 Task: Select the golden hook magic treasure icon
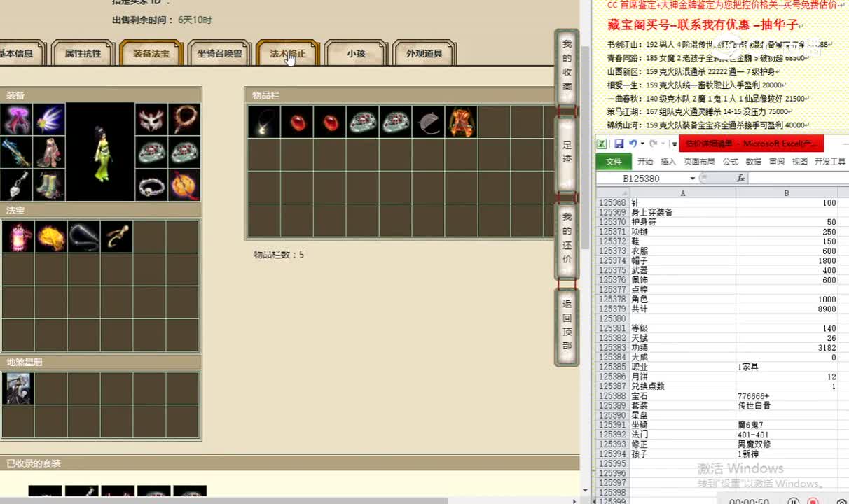(116, 237)
